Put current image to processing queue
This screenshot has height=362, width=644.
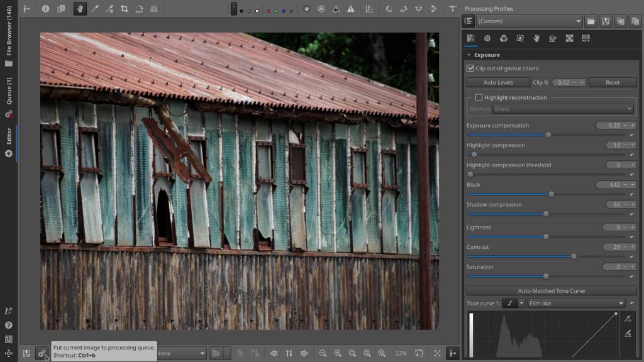(42, 354)
